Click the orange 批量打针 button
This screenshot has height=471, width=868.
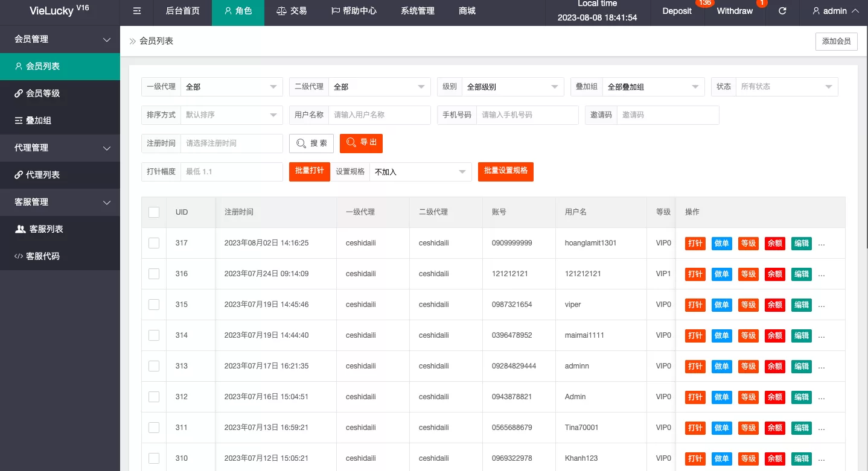(x=309, y=171)
